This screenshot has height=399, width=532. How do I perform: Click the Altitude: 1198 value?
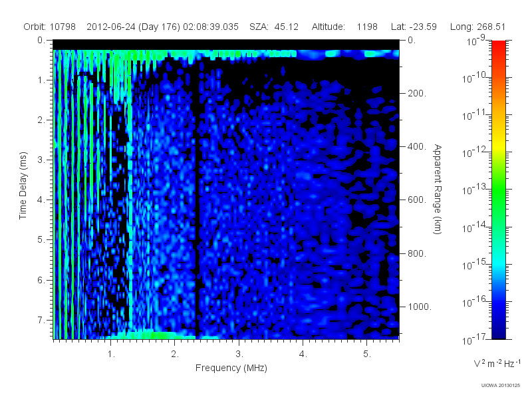344,27
